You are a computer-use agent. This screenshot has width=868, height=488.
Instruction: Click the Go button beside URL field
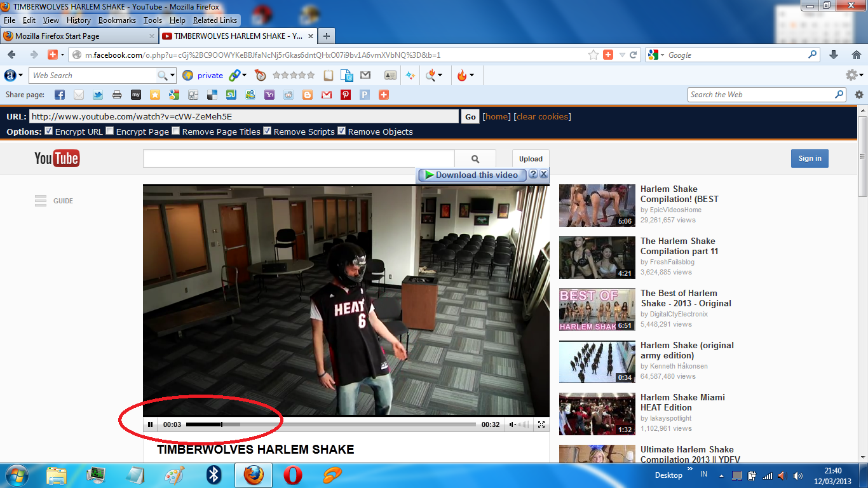click(x=470, y=117)
